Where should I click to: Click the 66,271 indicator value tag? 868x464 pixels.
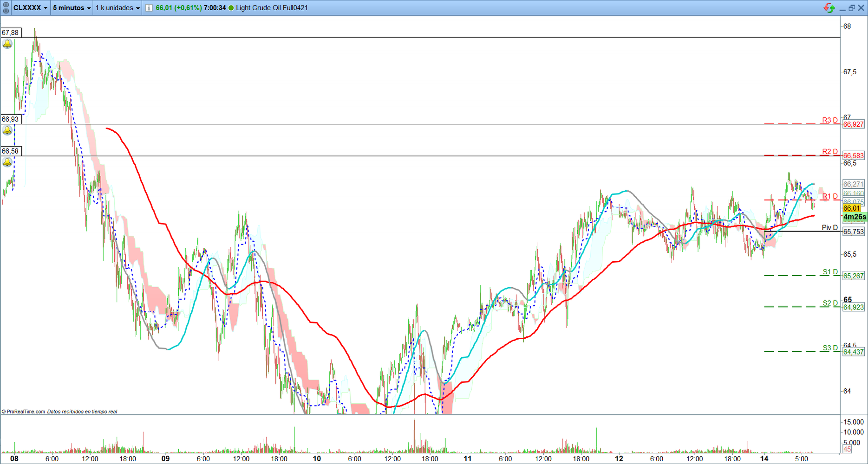click(x=854, y=184)
